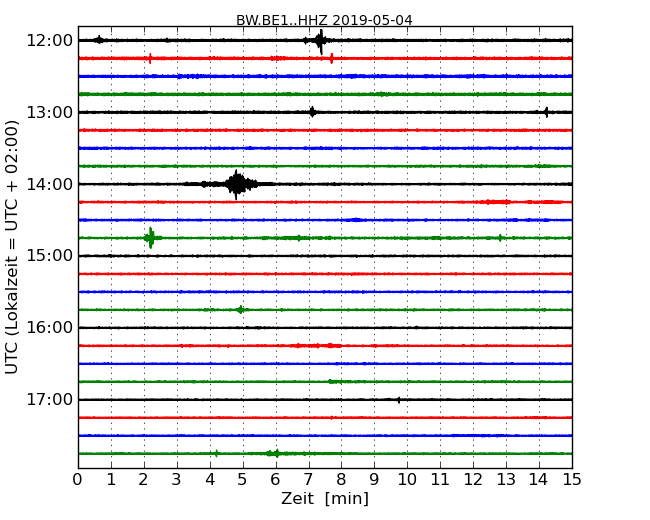Click the x-axis tick label 8
The width and height of the screenshot is (650, 520).
click(341, 480)
